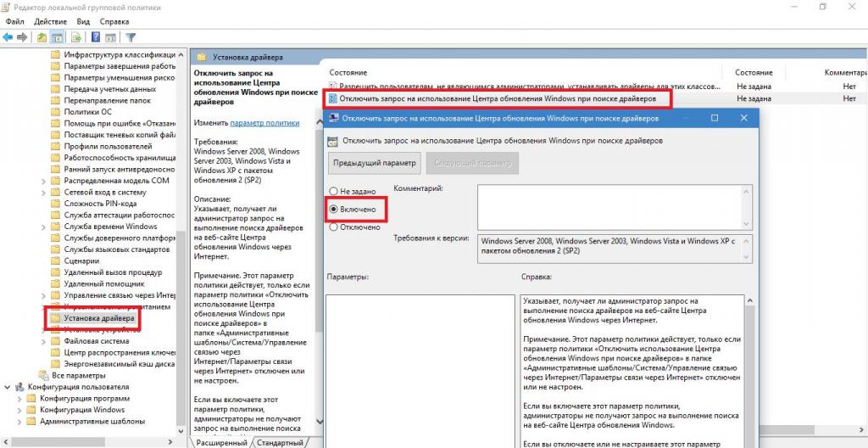Click the folder icon in Установка драйвера header
Screen dimensions: 868x448
[x=202, y=57]
